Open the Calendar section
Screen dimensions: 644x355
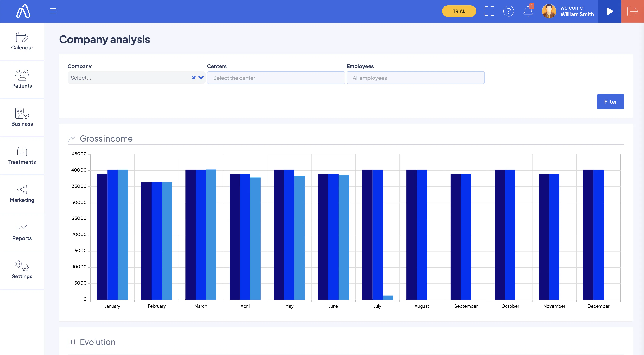click(22, 41)
